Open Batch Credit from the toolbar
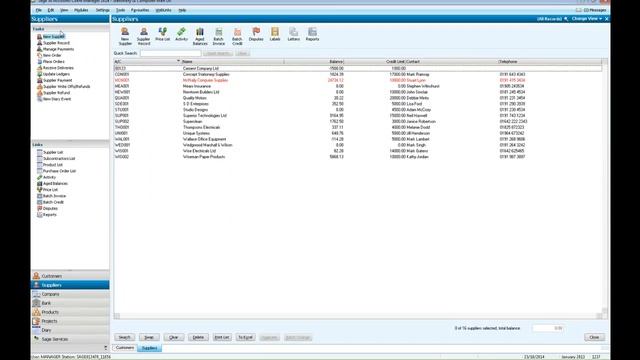The width and height of the screenshot is (640, 360). point(237,36)
